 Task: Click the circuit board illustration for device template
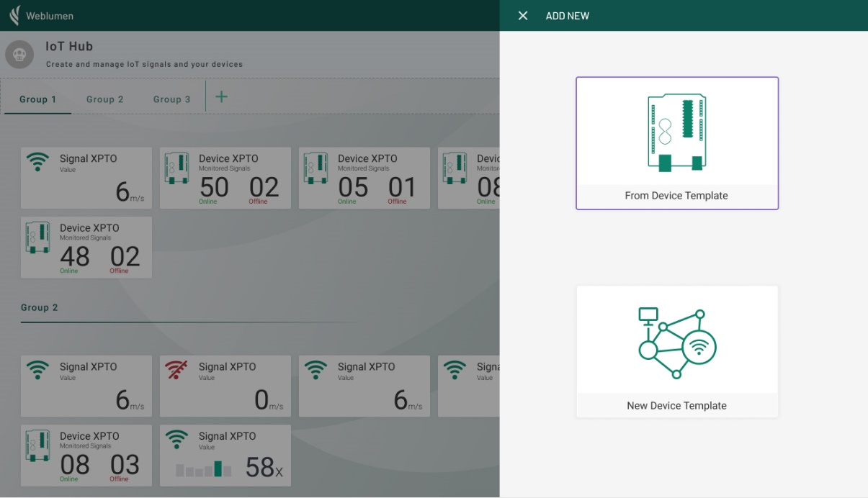pyautogui.click(x=676, y=132)
